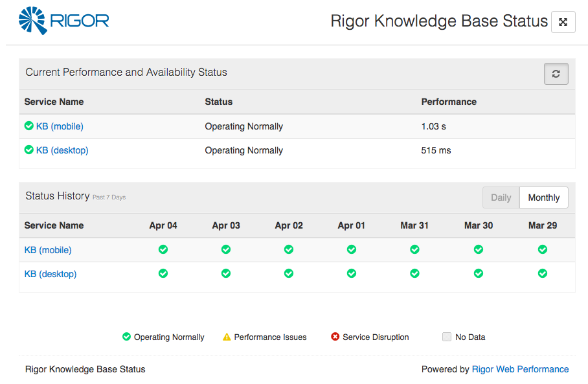Screen dimensions: 588x384
Task: Click the Apr 01 column header
Action: pos(352,225)
